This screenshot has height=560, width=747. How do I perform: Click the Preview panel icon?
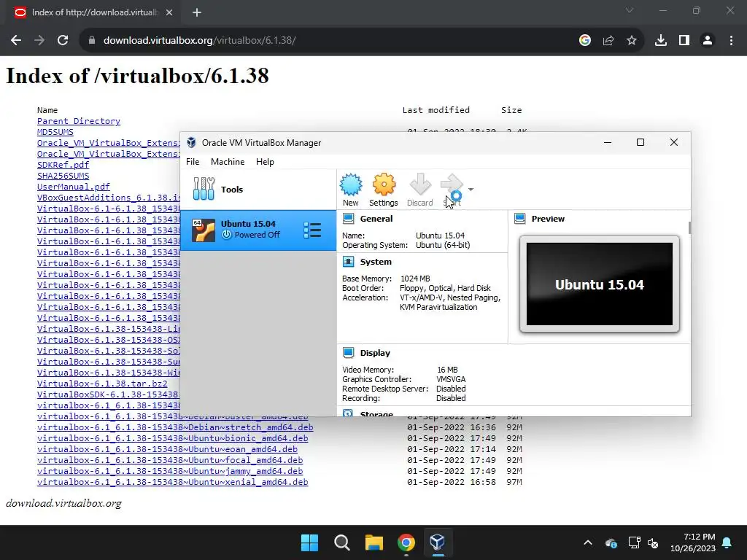coord(519,219)
